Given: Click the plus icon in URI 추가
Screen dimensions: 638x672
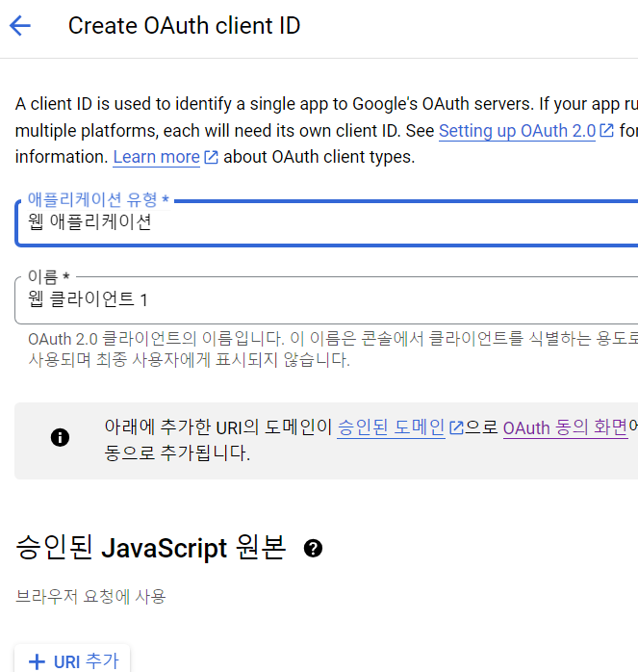Looking at the screenshot, I should (37, 661).
